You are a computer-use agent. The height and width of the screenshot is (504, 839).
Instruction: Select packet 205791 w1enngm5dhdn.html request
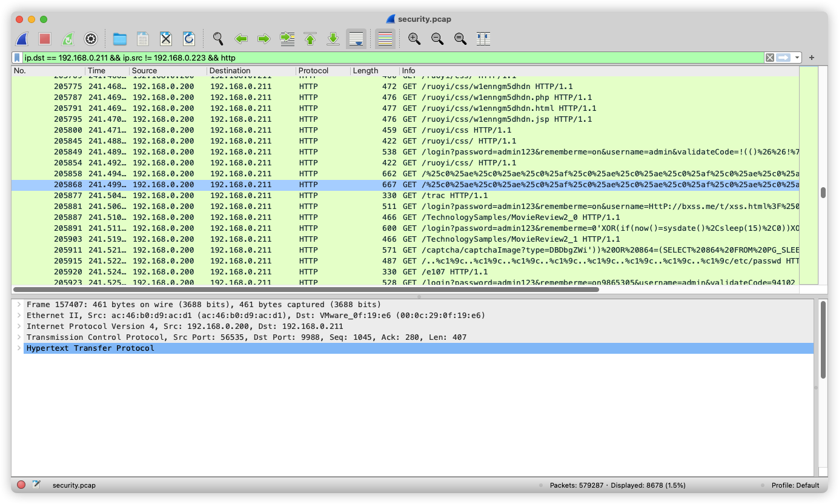point(405,108)
